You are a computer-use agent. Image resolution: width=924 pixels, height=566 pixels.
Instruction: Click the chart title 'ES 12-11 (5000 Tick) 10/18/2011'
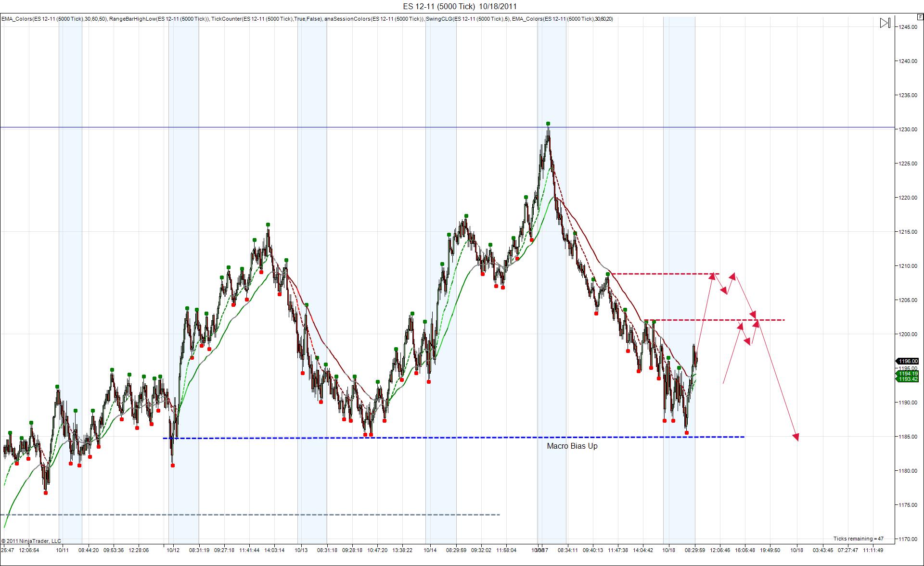(460, 6)
